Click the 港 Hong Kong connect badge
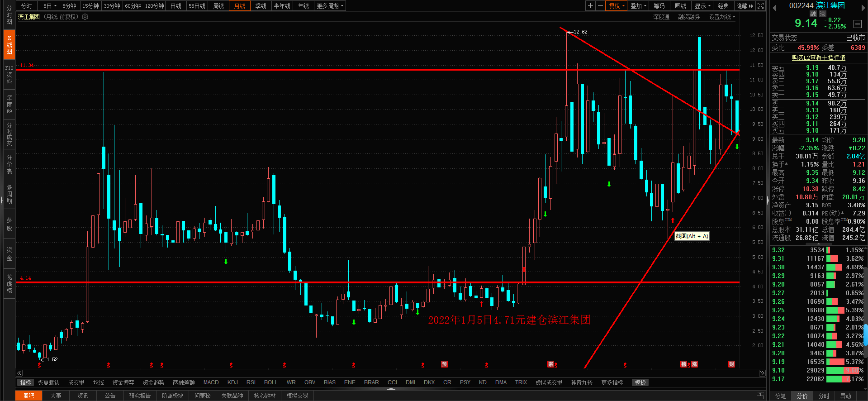This screenshot has width=868, height=401. pyautogui.click(x=823, y=14)
